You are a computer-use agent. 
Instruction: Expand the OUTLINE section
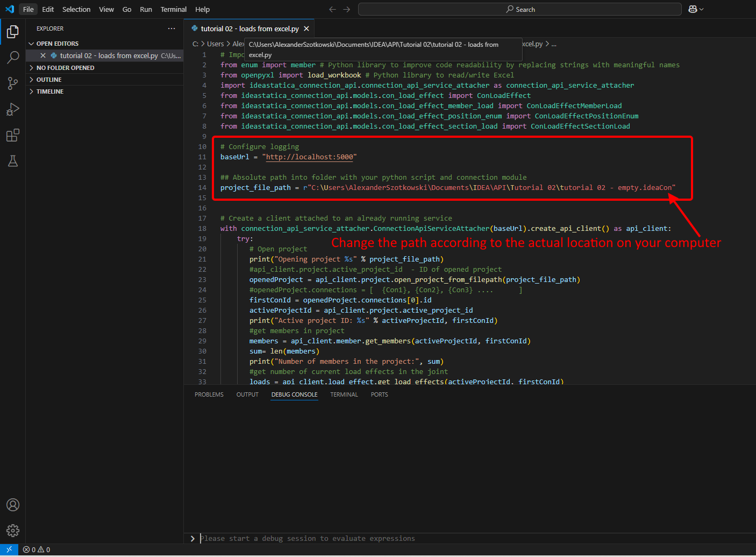point(49,79)
